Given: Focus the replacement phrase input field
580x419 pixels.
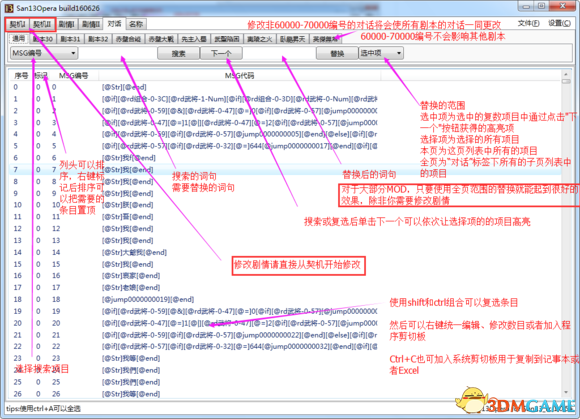Looking at the screenshot, I should coord(280,53).
